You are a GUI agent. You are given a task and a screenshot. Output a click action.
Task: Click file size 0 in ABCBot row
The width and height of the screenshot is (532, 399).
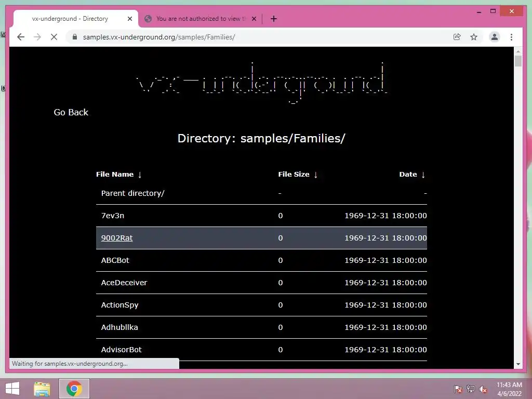[x=280, y=260]
